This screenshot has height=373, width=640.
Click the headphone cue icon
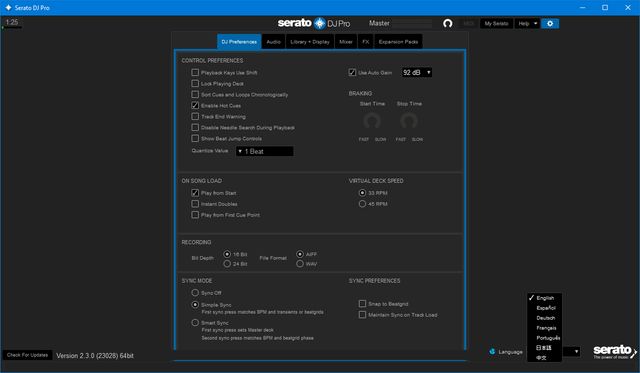pyautogui.click(x=448, y=23)
